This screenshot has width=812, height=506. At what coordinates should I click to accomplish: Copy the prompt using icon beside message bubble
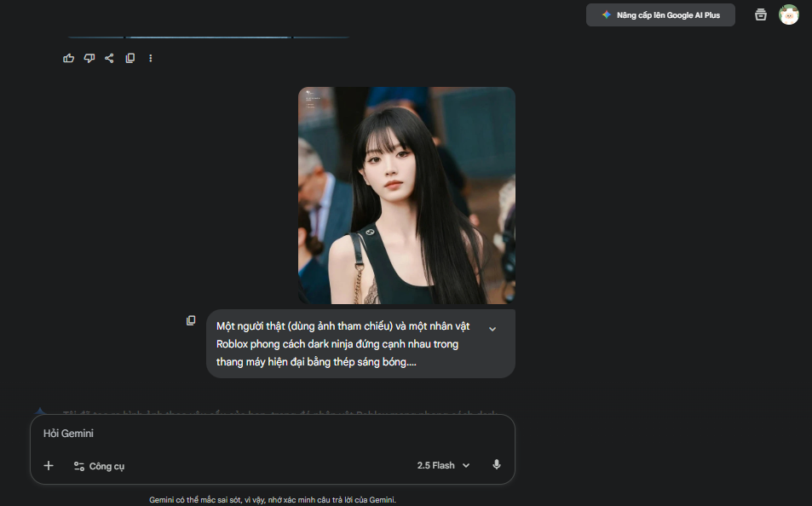[191, 320]
